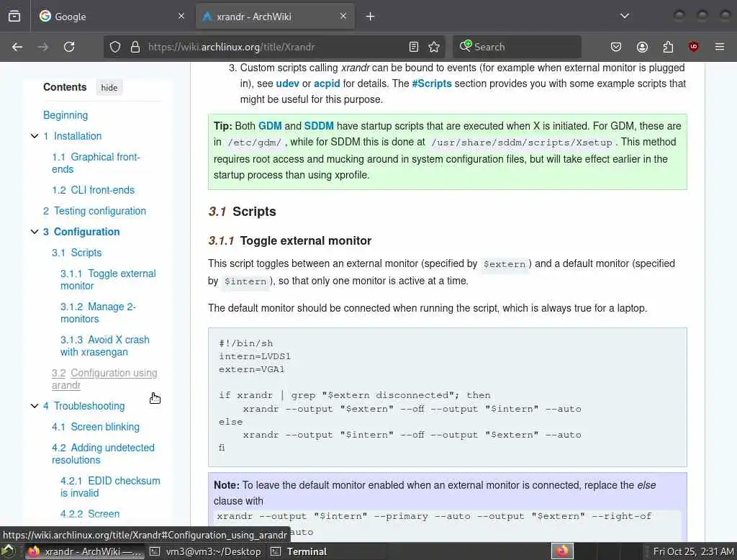Switch to xrandr - ArchWiki taskbar window
737x560 pixels.
click(x=83, y=551)
